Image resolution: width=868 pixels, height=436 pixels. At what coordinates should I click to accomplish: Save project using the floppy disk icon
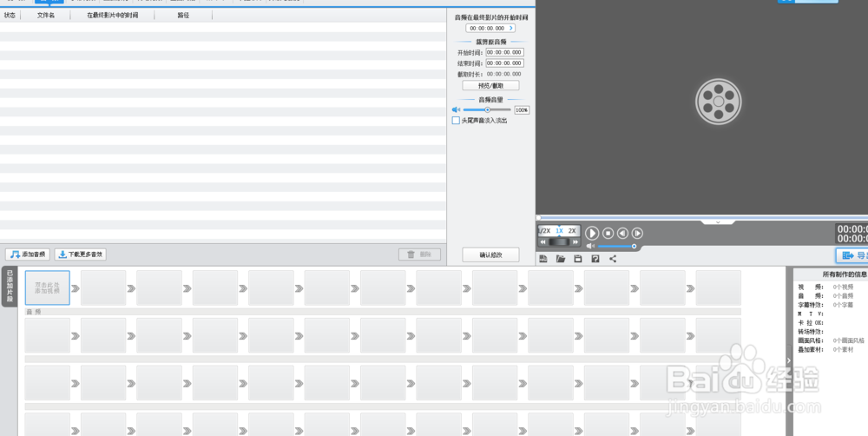tap(578, 259)
